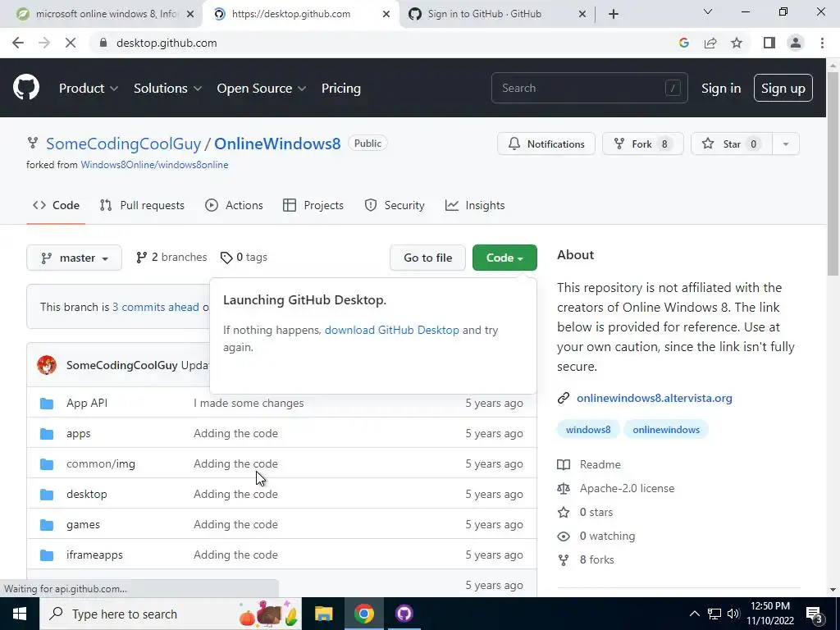The width and height of the screenshot is (840, 630).
Task: Expand the Open Source menu
Action: coord(262,89)
